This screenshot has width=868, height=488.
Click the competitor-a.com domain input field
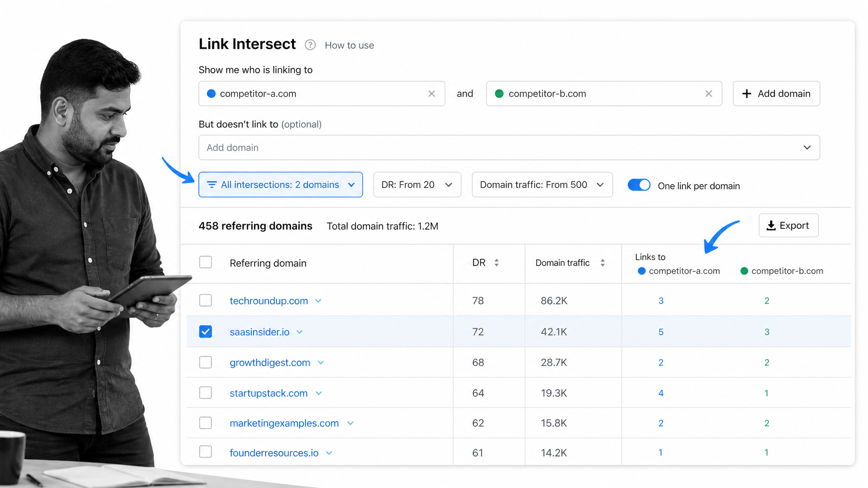(322, 94)
